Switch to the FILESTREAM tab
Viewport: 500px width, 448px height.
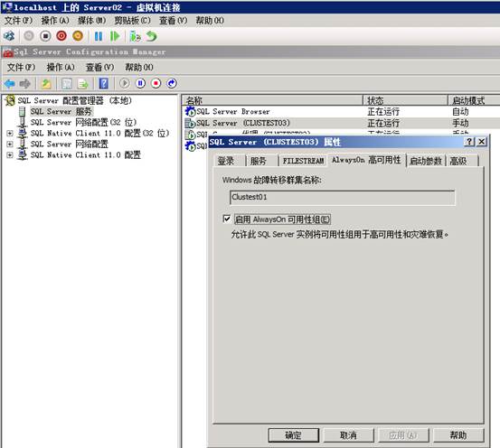(x=303, y=161)
